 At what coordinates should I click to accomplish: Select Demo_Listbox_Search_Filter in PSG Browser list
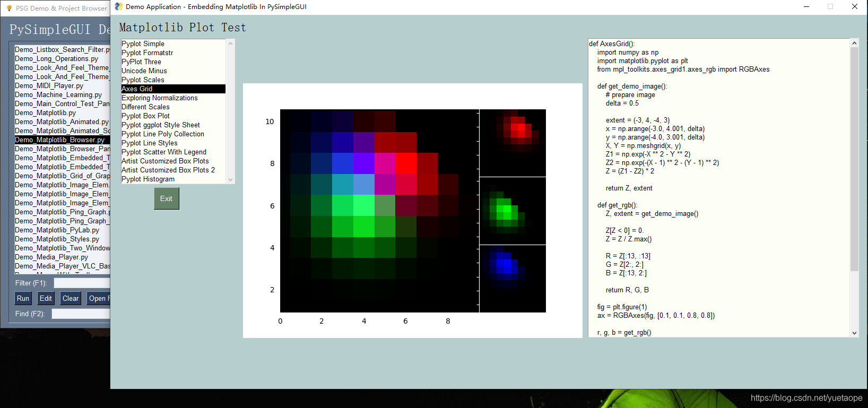pyautogui.click(x=62, y=49)
